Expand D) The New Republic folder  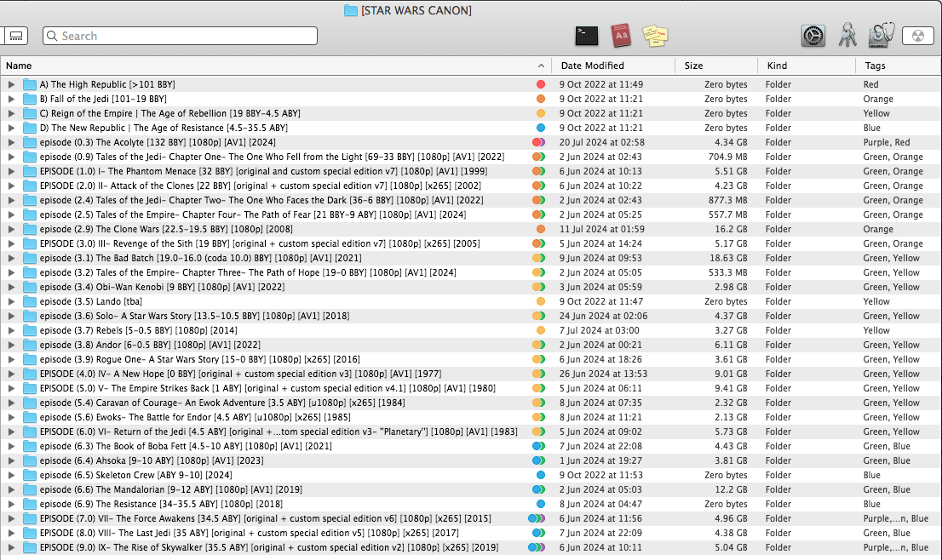[11, 128]
